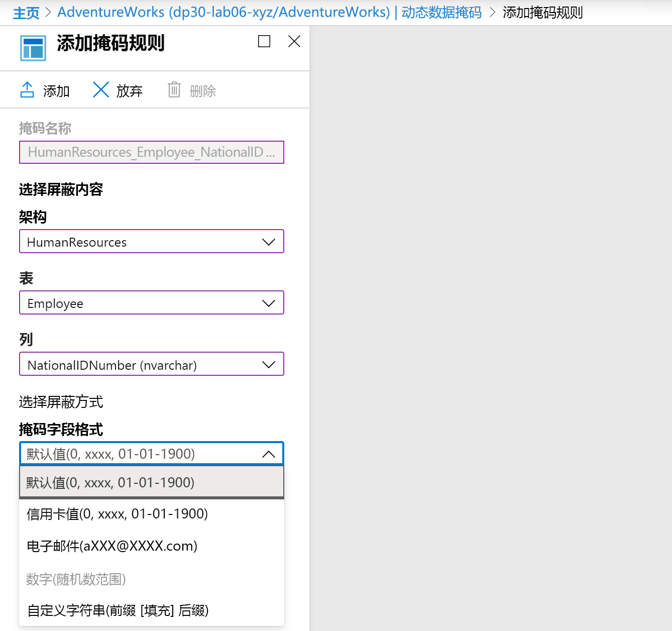
Task: Click the blue masking rule panel icon
Action: tap(33, 48)
